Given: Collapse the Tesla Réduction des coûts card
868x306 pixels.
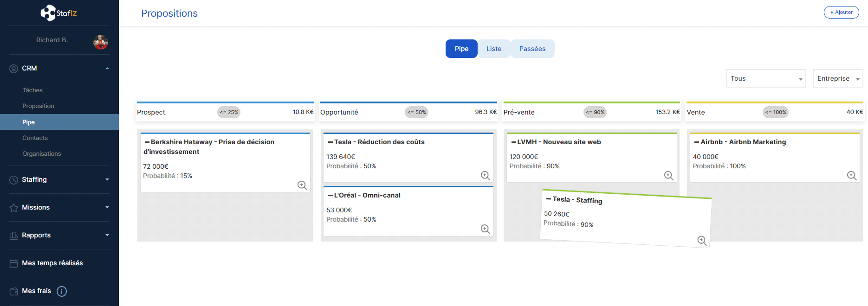Looking at the screenshot, I should tap(330, 142).
